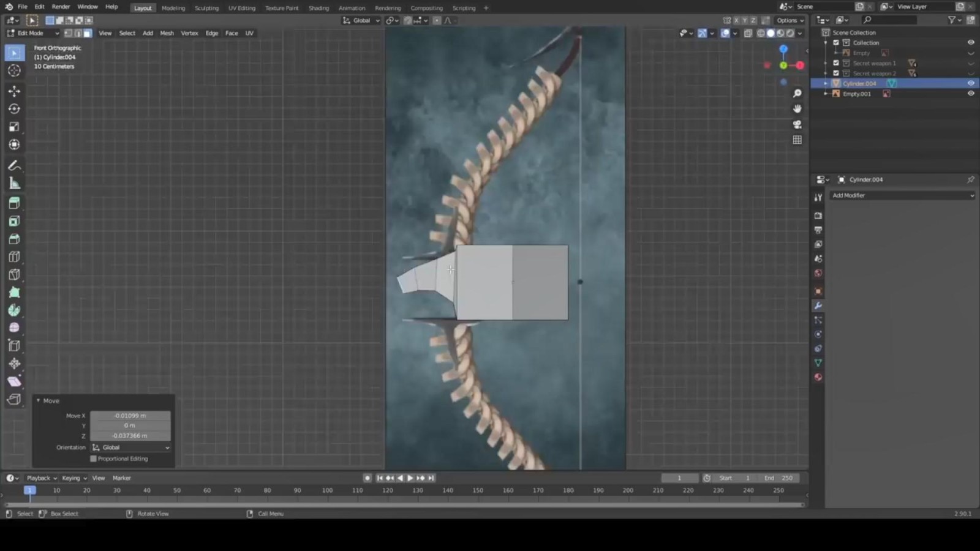Enable the Proportional Editing checkbox
This screenshot has height=551, width=980.
coord(94,459)
